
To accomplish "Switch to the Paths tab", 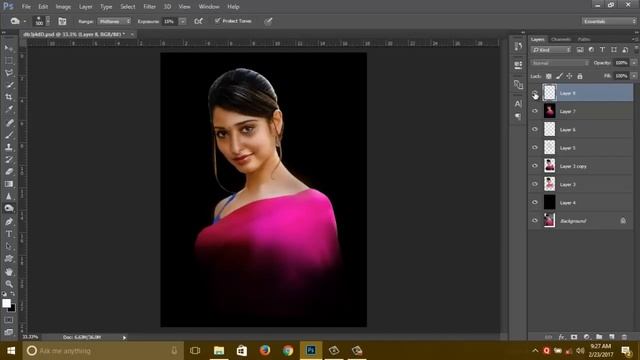I will point(584,39).
